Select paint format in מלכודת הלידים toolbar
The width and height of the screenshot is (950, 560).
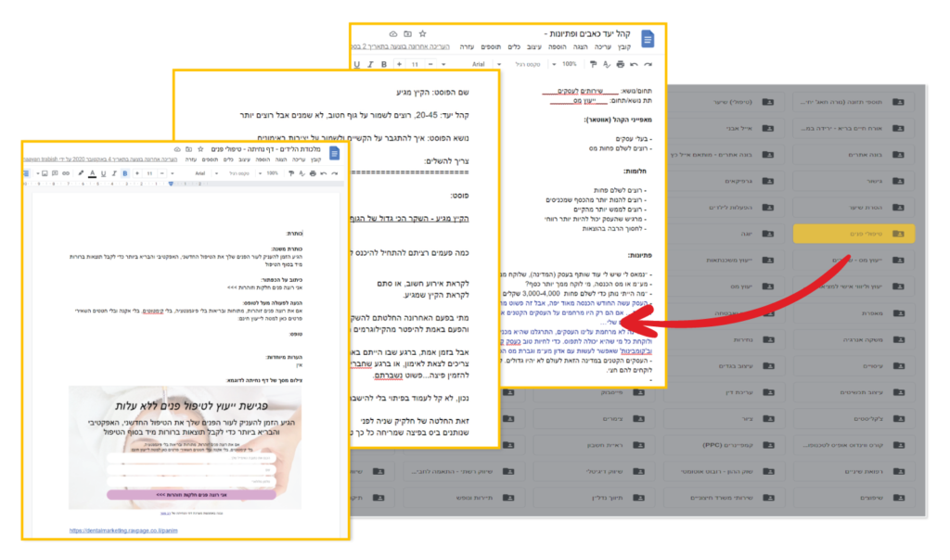tap(291, 173)
